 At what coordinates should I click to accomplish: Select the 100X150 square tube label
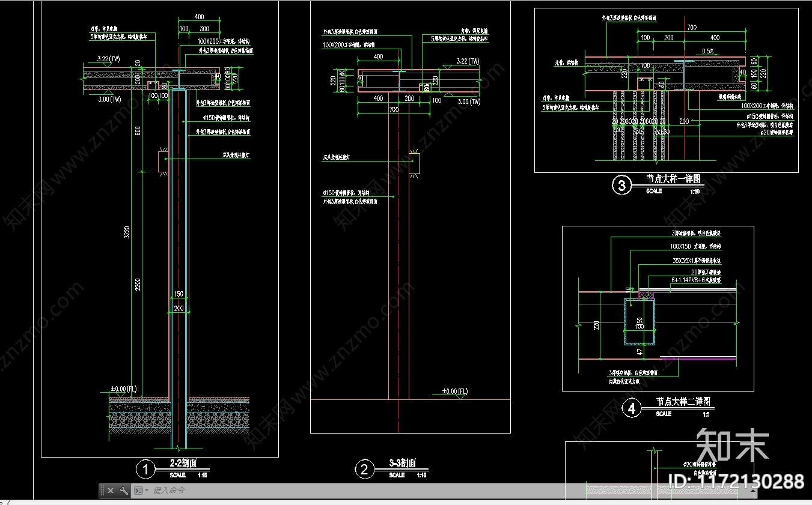point(695,246)
